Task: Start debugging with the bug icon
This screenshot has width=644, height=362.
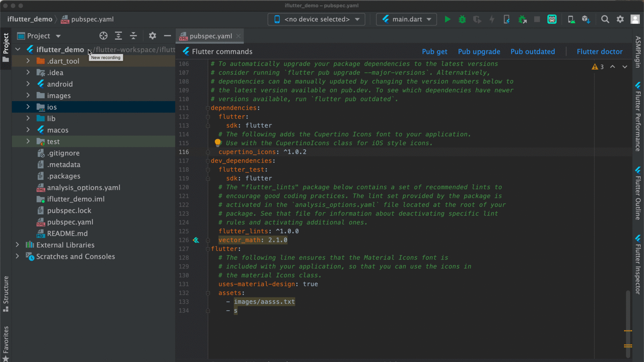Action: tap(462, 19)
